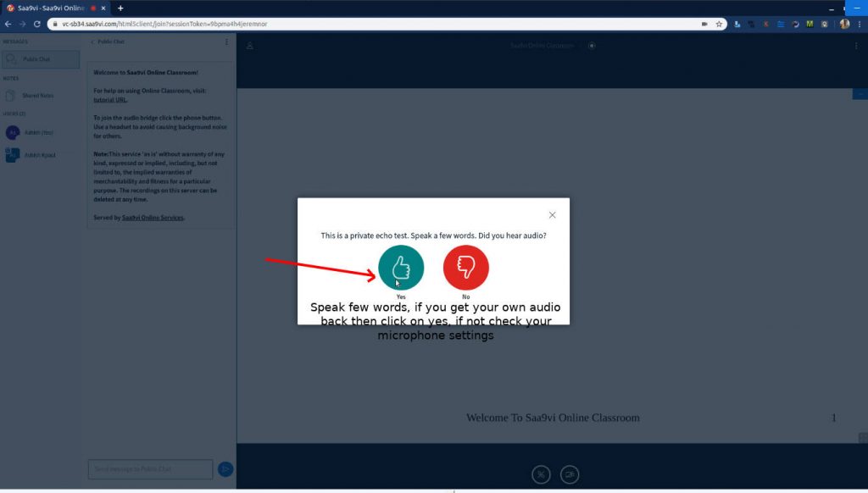This screenshot has width=868, height=493.
Task: Click the red thumbs-down No button
Action: tap(465, 268)
